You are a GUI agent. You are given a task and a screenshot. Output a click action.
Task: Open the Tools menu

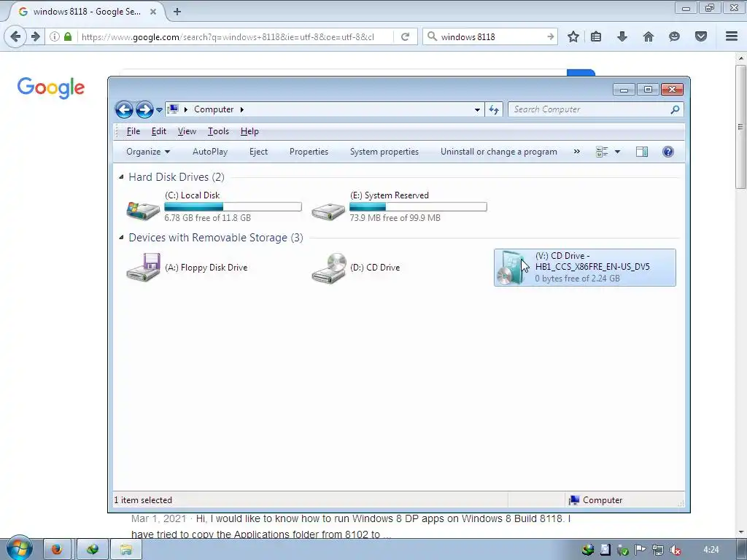[218, 131]
